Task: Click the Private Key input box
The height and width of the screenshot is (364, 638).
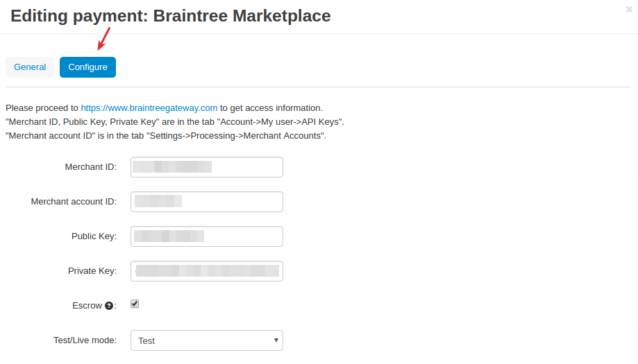Action: click(207, 271)
